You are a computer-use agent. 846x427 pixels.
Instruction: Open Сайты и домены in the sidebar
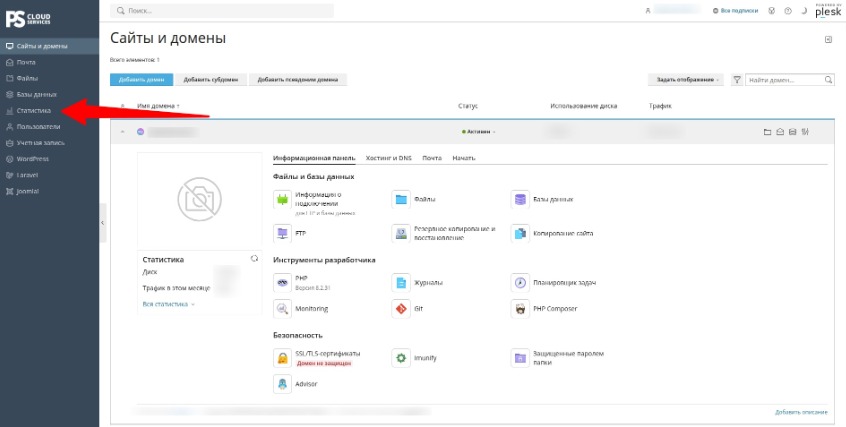[49, 46]
